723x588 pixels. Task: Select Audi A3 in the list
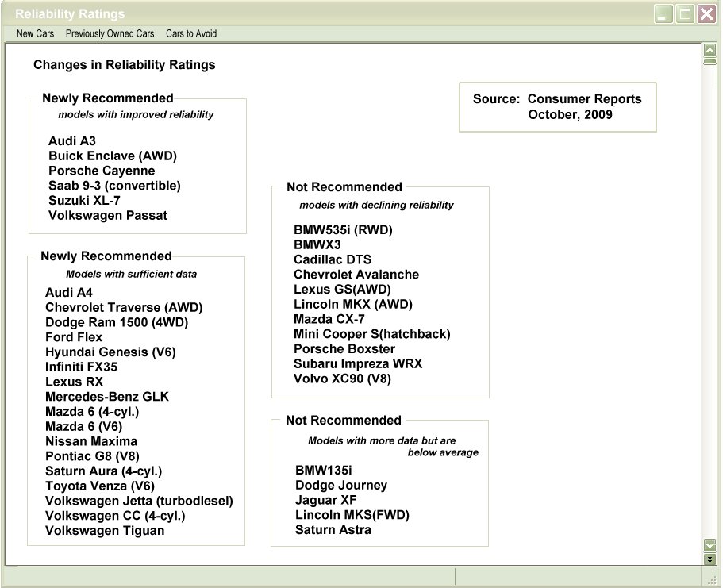point(71,141)
